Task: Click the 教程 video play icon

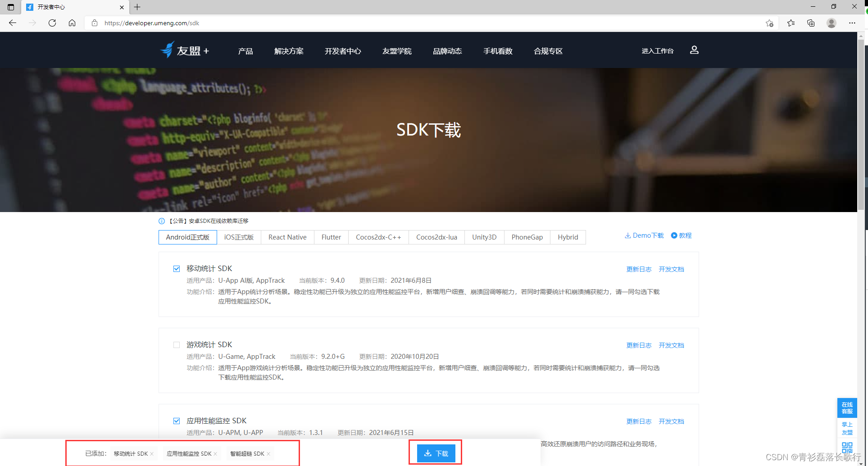Action: (x=674, y=235)
